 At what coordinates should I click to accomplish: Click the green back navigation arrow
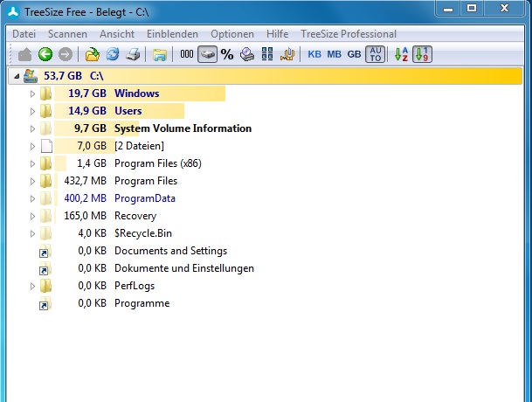pyautogui.click(x=45, y=54)
